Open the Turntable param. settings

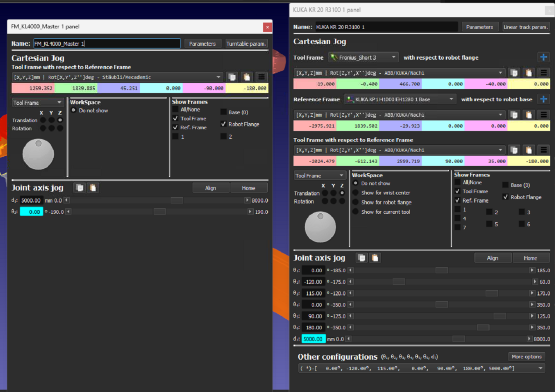coord(246,44)
